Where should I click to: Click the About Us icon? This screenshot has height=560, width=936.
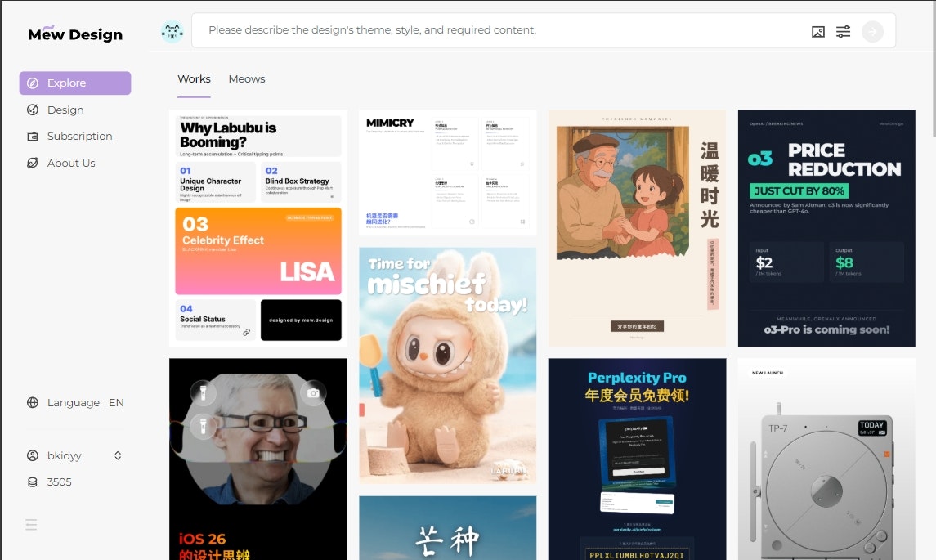pyautogui.click(x=33, y=163)
